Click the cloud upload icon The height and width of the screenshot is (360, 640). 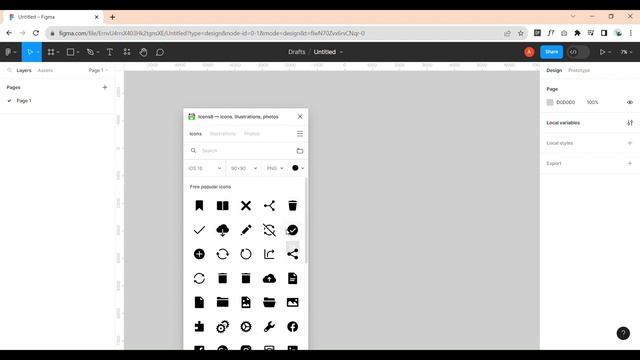(269, 279)
